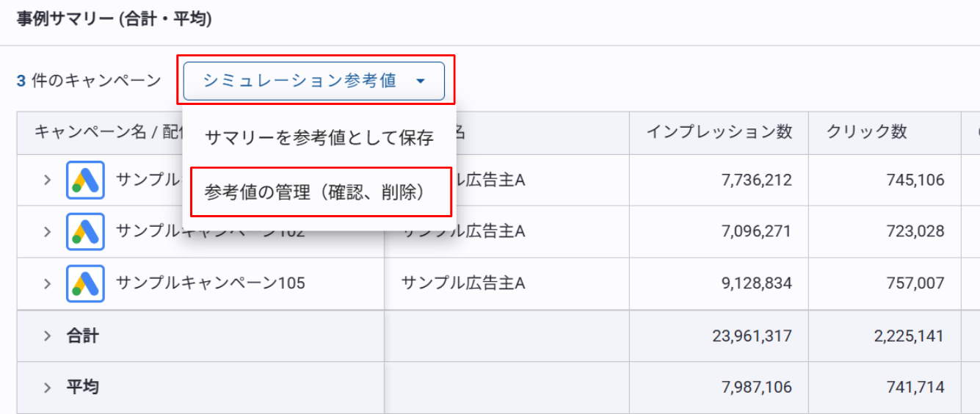Image resolution: width=980 pixels, height=414 pixels.
Task: Click Google Ads icon beside サンプルキャンペーン105
Action: 85,283
